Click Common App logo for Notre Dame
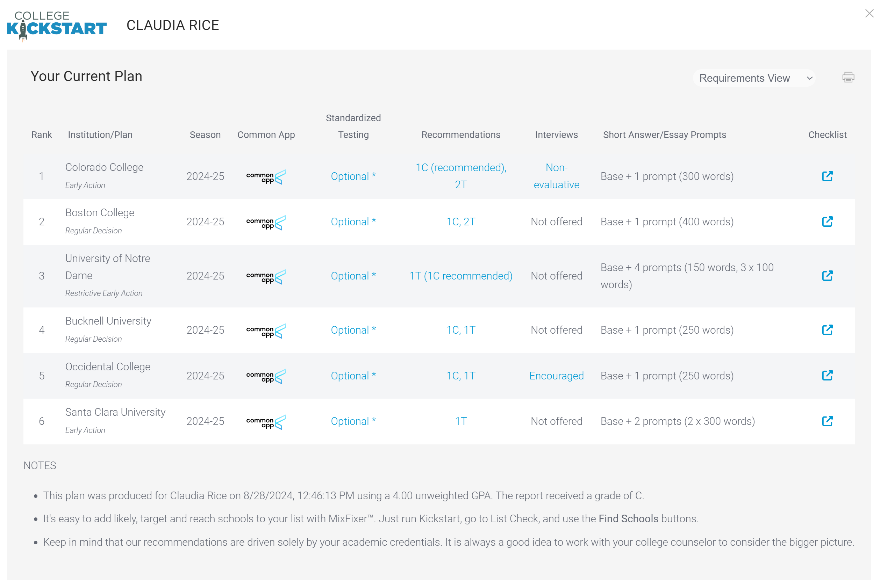Viewport: 880px width, 588px height. pyautogui.click(x=266, y=277)
